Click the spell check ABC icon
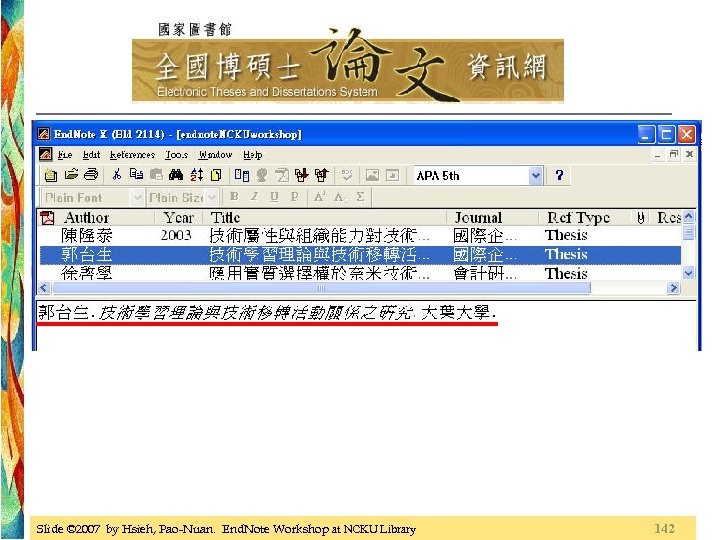The height and width of the screenshot is (540, 720). tap(347, 175)
